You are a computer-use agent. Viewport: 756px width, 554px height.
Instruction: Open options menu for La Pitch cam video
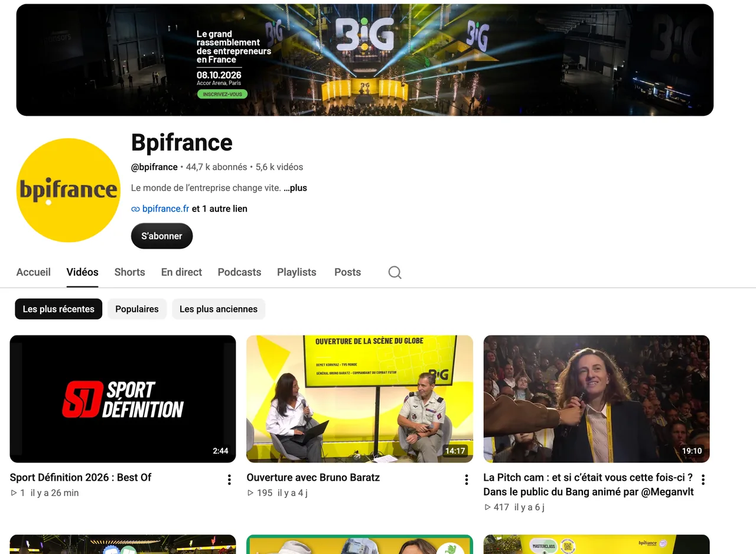(703, 480)
